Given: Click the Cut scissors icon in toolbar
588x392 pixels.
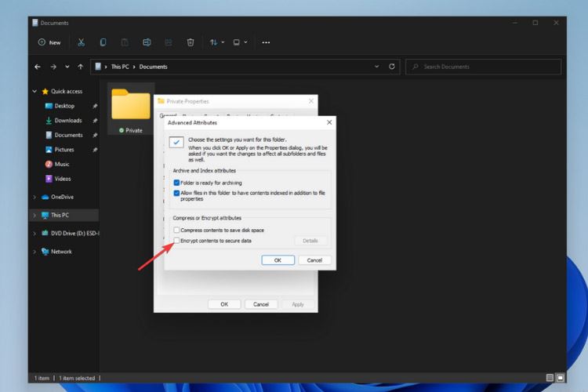Looking at the screenshot, I should coord(81,42).
